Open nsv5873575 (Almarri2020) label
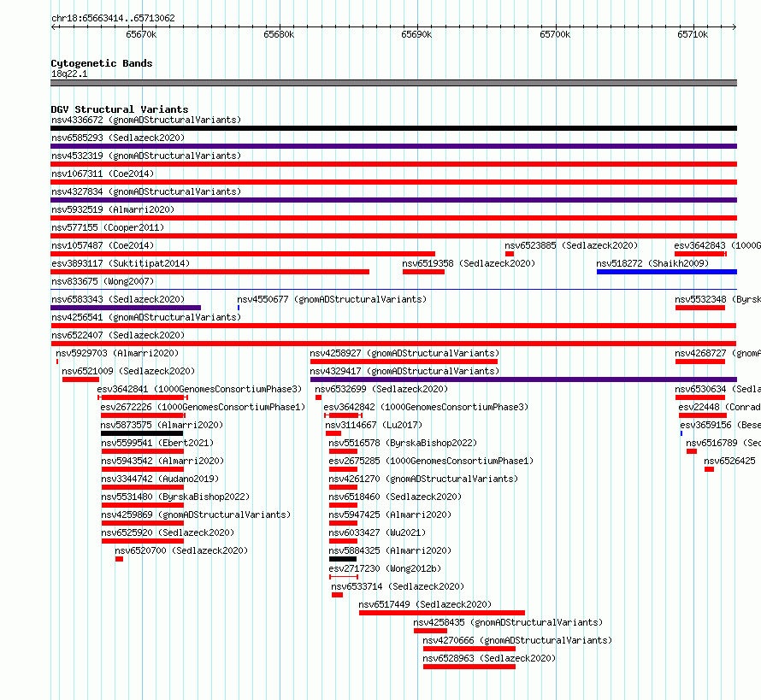The width and height of the screenshot is (761, 700). tap(162, 425)
